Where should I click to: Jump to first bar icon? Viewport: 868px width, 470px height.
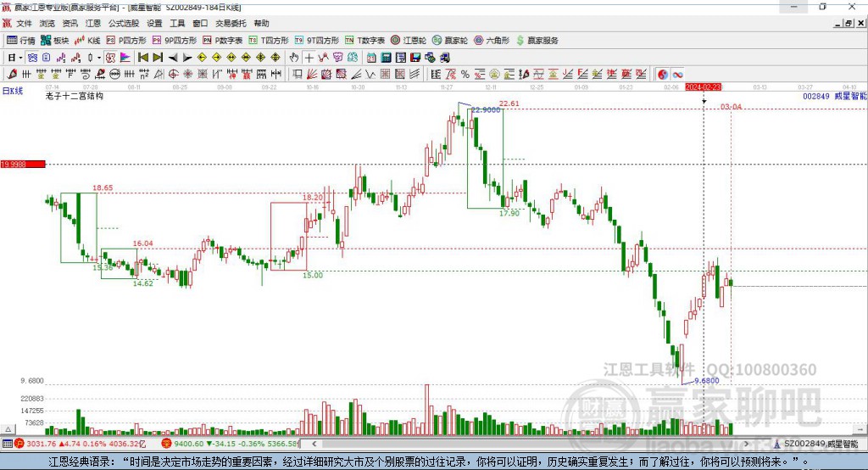pos(142,58)
